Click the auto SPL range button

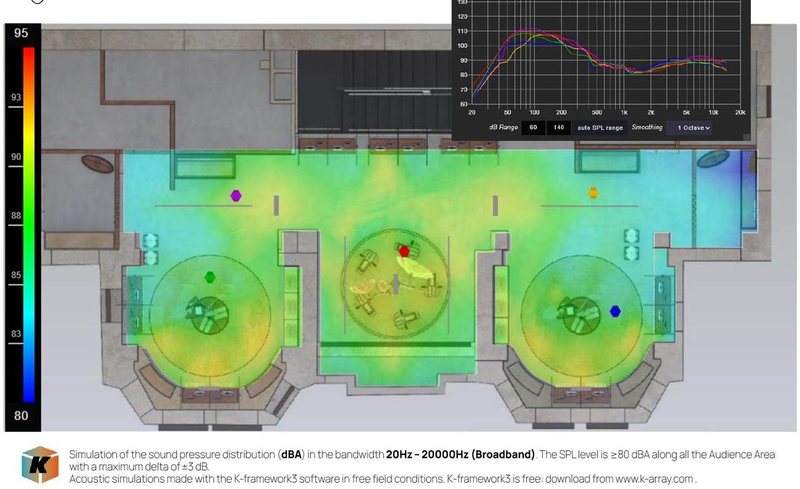[x=600, y=128]
